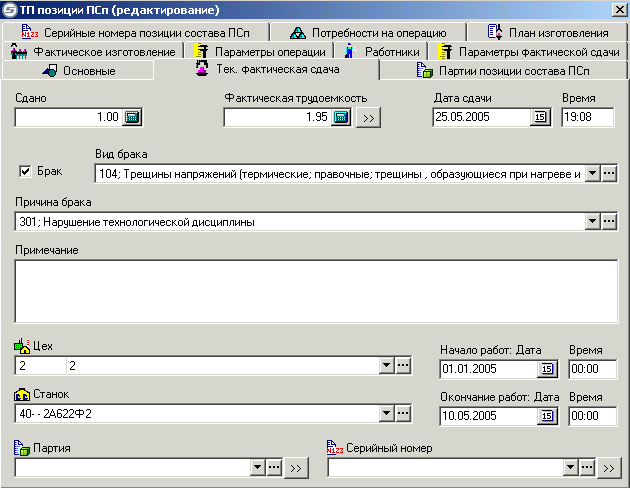
Task: Click ellipsis button next to Причина брака
Action: 609,221
